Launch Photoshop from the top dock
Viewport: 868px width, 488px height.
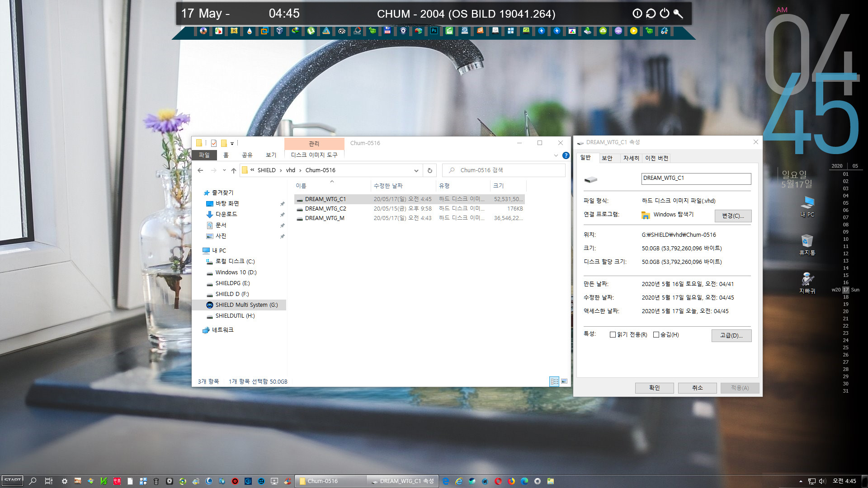click(x=434, y=31)
